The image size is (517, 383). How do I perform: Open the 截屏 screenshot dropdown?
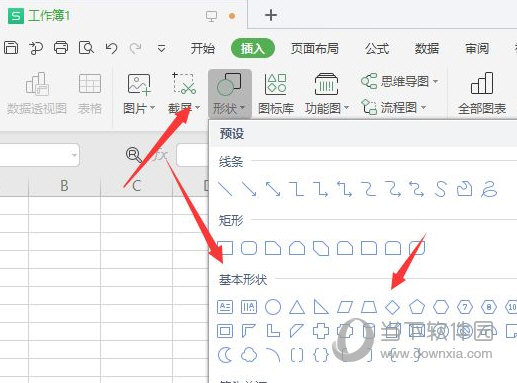click(184, 94)
